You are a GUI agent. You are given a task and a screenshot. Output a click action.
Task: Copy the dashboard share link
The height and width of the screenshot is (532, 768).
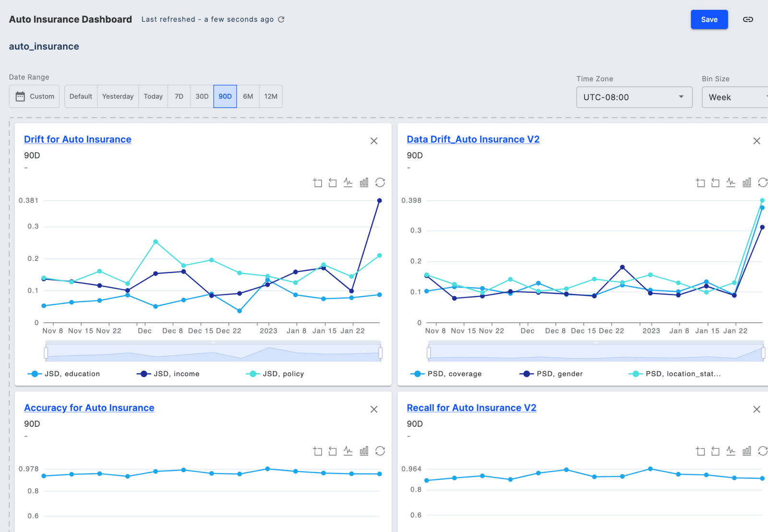tap(747, 19)
